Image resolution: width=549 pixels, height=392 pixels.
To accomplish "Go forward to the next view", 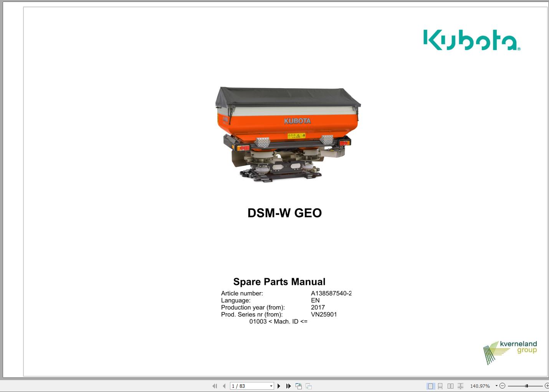I will pyautogui.click(x=308, y=386).
